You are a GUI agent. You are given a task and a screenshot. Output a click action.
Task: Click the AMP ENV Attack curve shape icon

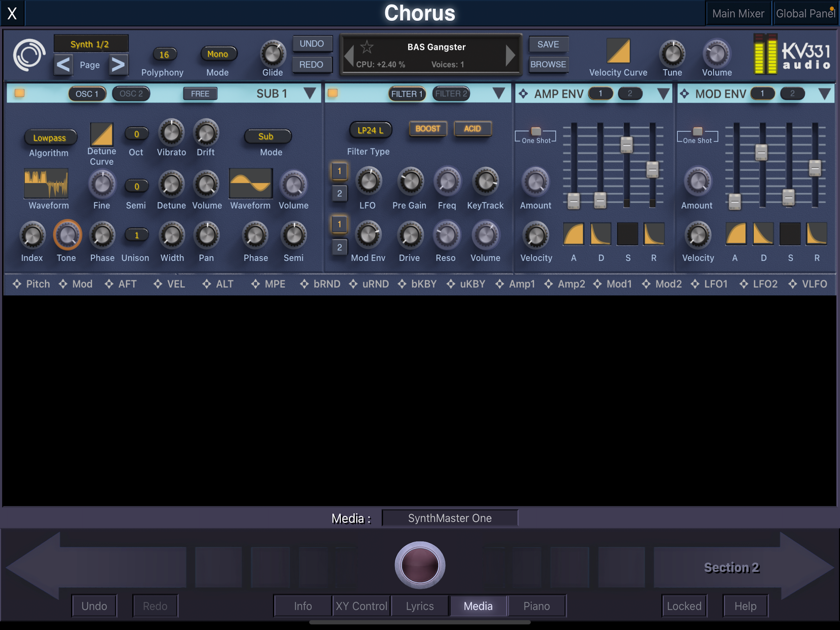tap(573, 234)
